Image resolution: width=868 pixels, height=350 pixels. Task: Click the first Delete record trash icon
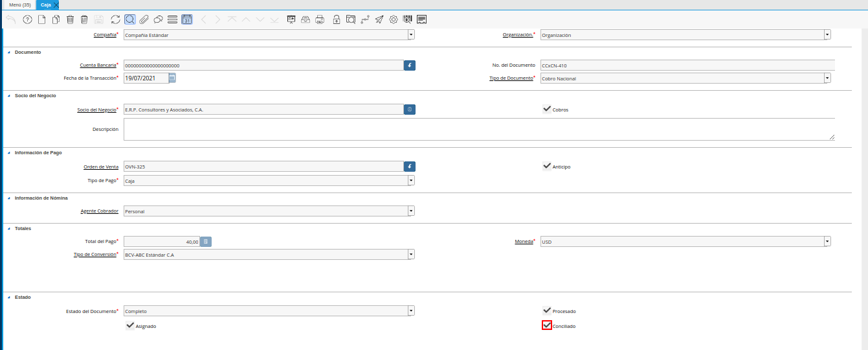[x=70, y=19]
